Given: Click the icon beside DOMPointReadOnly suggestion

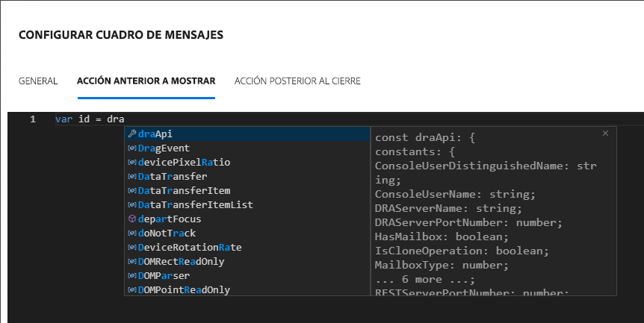Looking at the screenshot, I should (x=132, y=290).
